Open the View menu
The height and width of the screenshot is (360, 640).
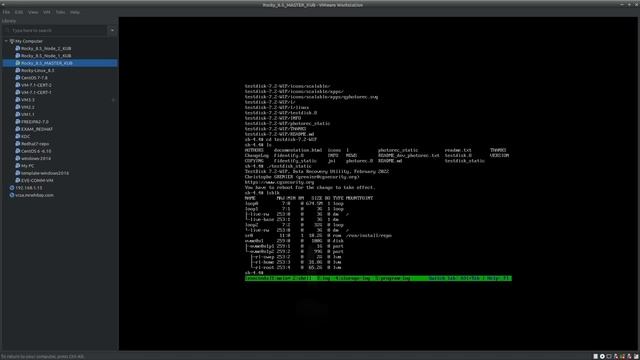click(x=33, y=12)
